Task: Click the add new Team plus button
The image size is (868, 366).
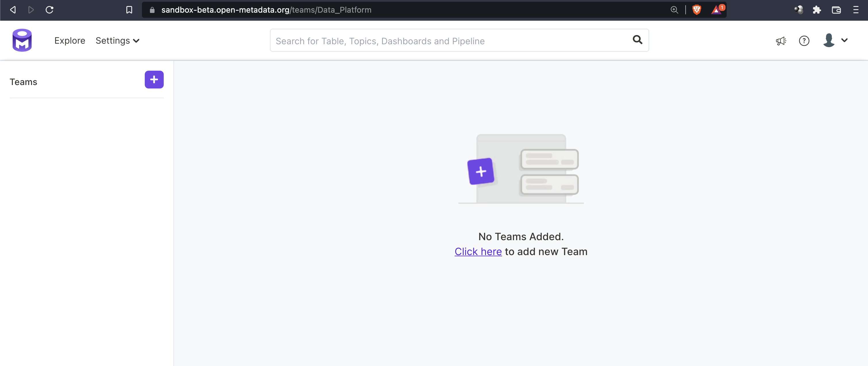Action: coord(154,80)
